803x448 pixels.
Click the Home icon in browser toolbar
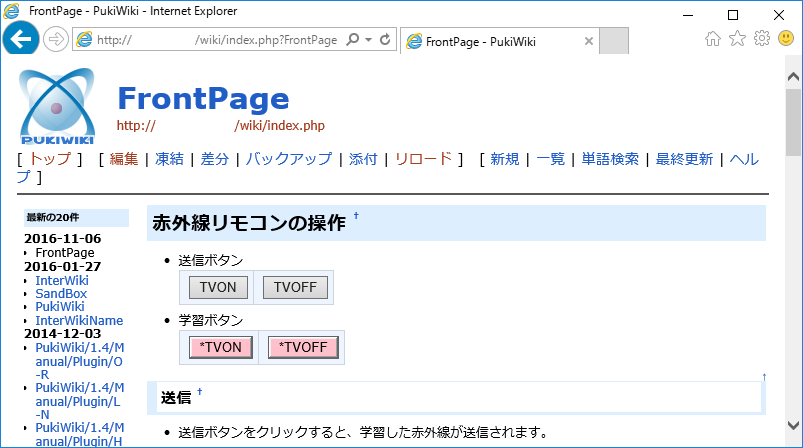713,39
